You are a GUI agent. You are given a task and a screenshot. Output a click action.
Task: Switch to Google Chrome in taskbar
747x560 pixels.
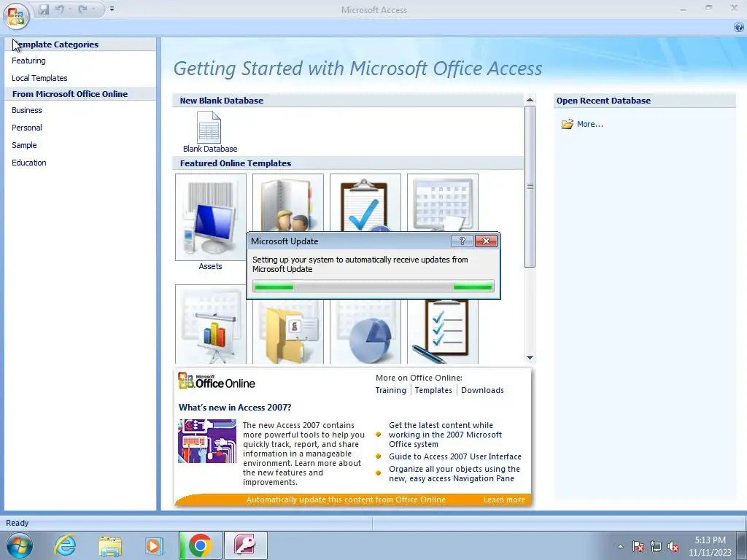click(x=200, y=545)
